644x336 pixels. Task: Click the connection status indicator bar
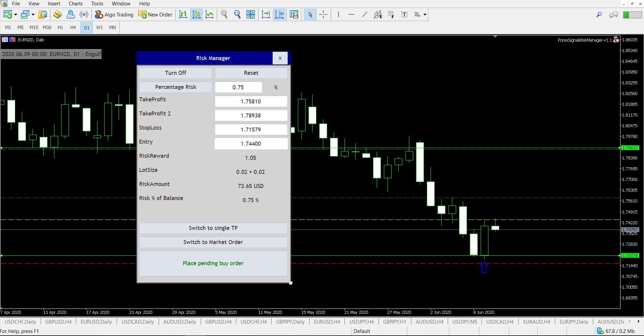pos(632,15)
